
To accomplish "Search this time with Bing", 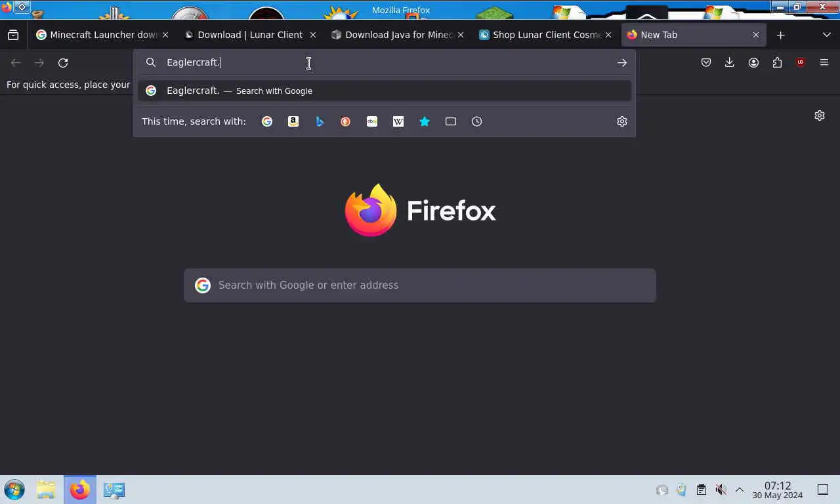I will tap(320, 121).
